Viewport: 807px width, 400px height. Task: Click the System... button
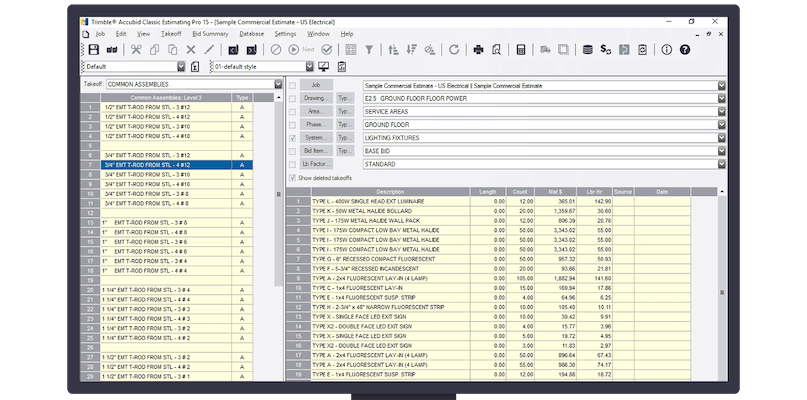(317, 138)
